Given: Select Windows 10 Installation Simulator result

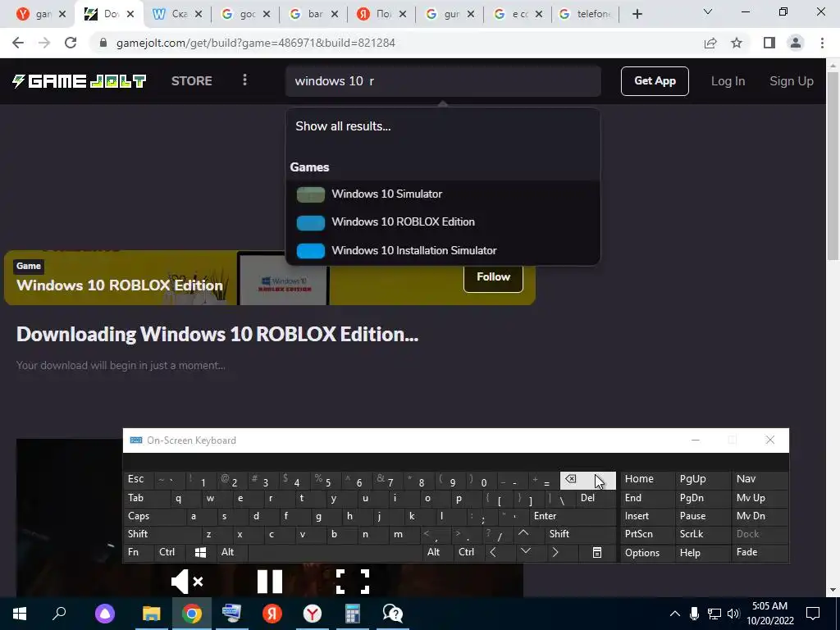Looking at the screenshot, I should tap(443, 250).
